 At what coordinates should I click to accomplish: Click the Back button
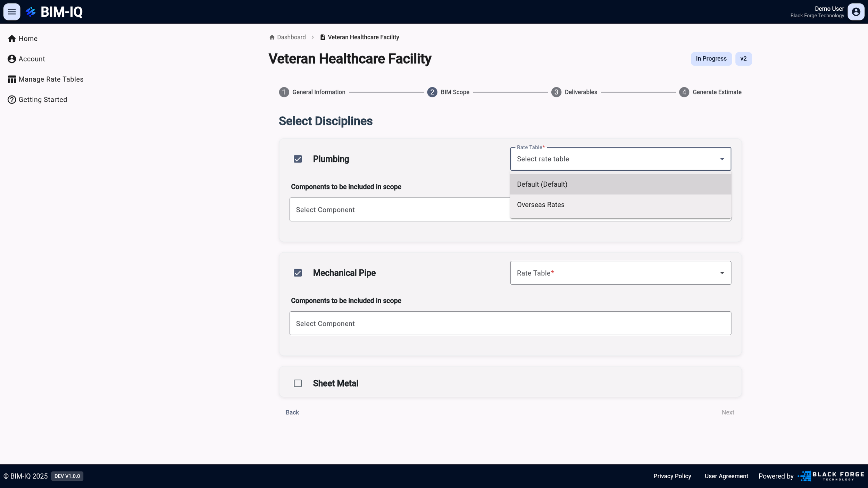[292, 412]
